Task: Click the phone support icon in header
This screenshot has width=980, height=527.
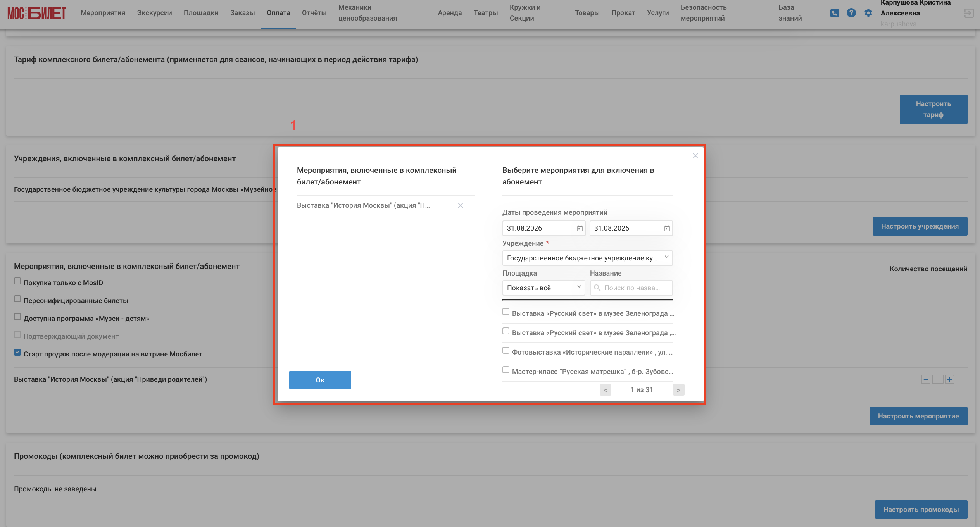Action: pyautogui.click(x=834, y=13)
